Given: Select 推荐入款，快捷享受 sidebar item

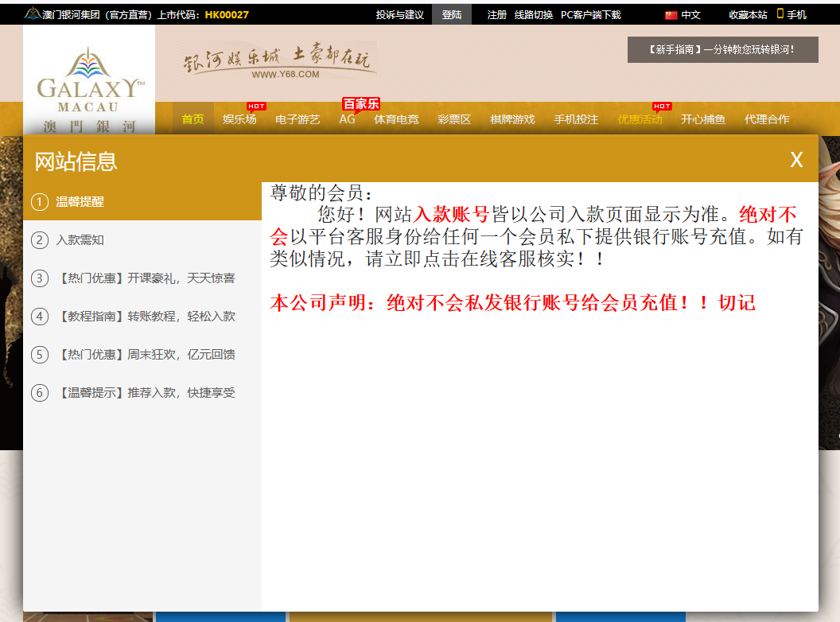Looking at the screenshot, I should [142, 393].
